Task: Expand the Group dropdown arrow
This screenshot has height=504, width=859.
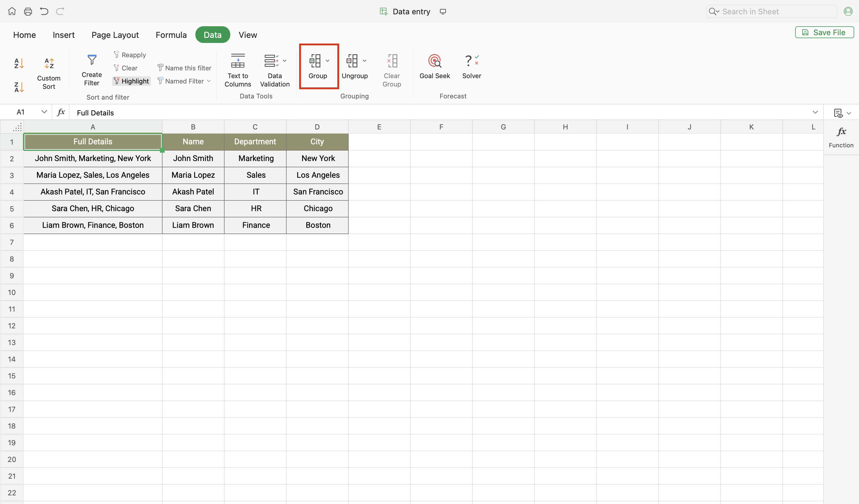Action: (327, 61)
